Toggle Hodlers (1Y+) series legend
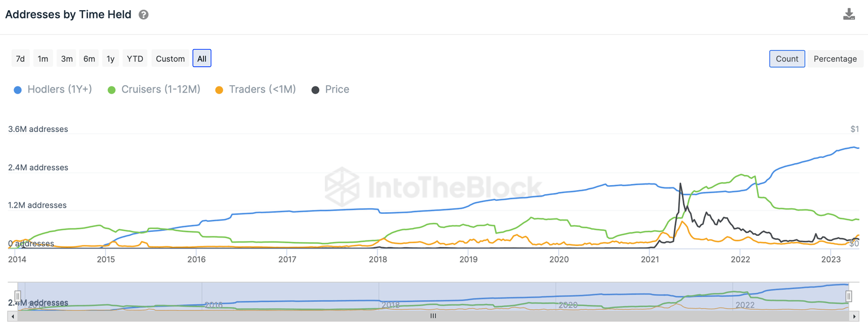 click(x=53, y=89)
